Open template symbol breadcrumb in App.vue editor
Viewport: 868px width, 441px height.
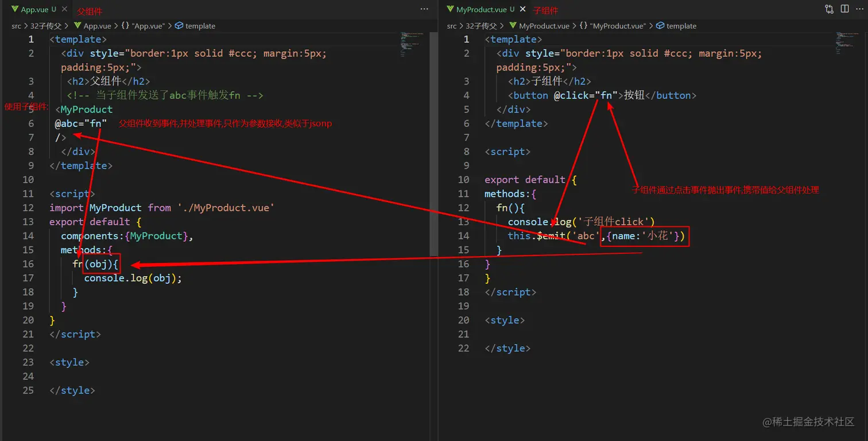tap(195, 26)
